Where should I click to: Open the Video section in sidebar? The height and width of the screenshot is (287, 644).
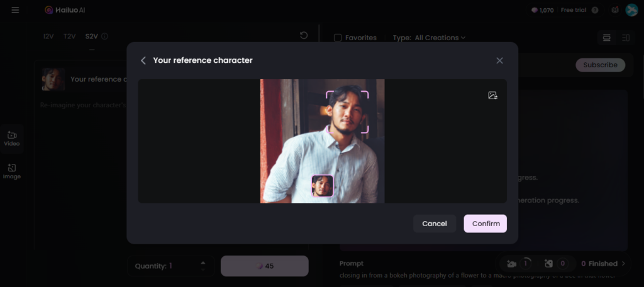[11, 139]
